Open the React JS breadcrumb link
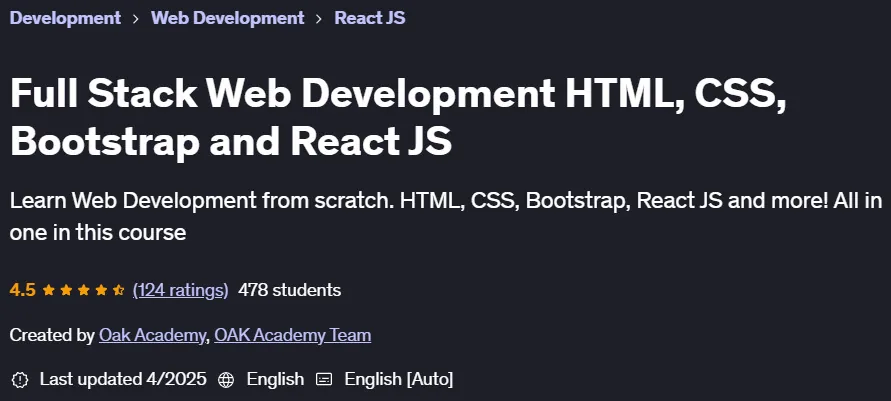Viewport: 891px width, 401px height. click(x=370, y=18)
